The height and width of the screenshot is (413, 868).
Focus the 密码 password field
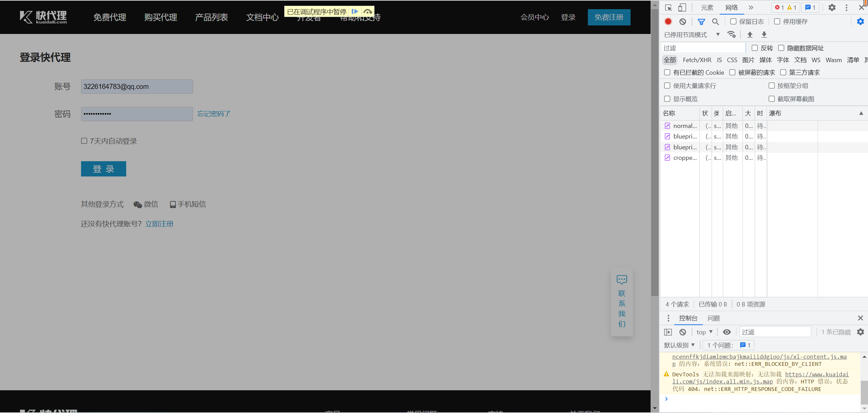(137, 114)
